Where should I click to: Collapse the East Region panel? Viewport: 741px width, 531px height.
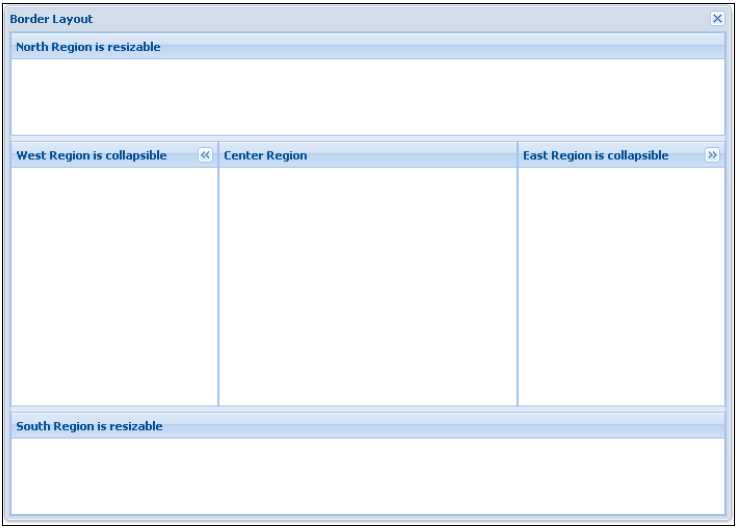click(712, 155)
